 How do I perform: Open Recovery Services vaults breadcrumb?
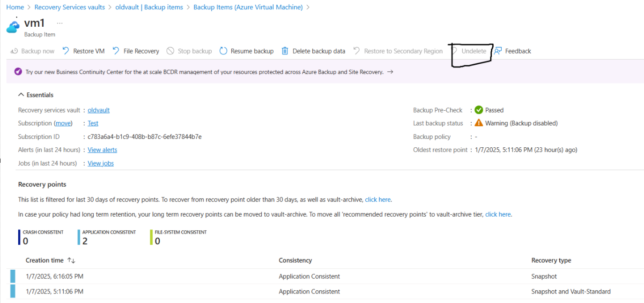pyautogui.click(x=70, y=7)
